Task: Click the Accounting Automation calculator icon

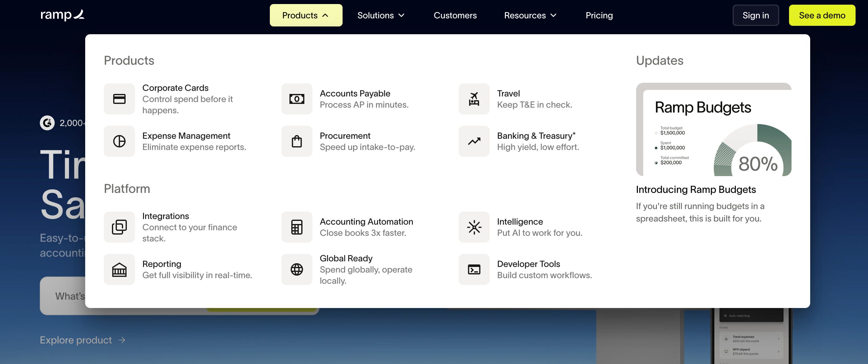Action: (x=297, y=227)
